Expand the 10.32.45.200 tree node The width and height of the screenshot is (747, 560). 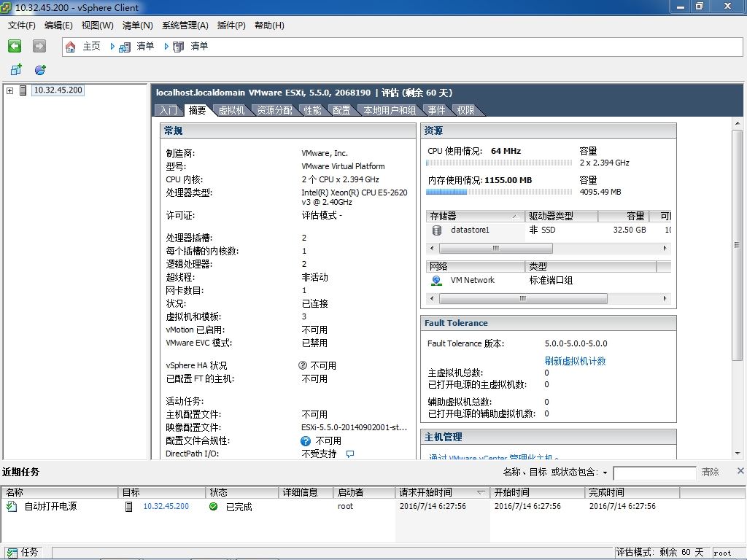click(x=9, y=90)
